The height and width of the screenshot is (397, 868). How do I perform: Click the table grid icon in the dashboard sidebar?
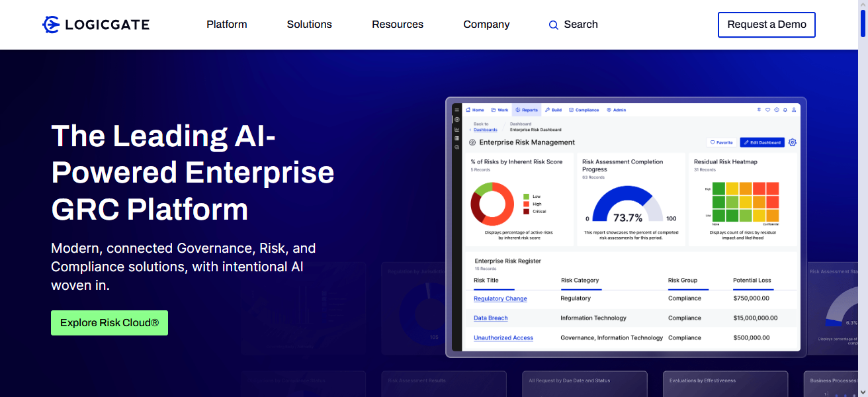(x=456, y=138)
